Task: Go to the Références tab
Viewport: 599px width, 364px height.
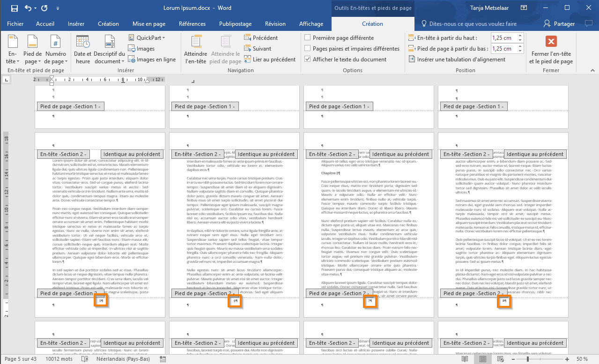Action: [192, 24]
